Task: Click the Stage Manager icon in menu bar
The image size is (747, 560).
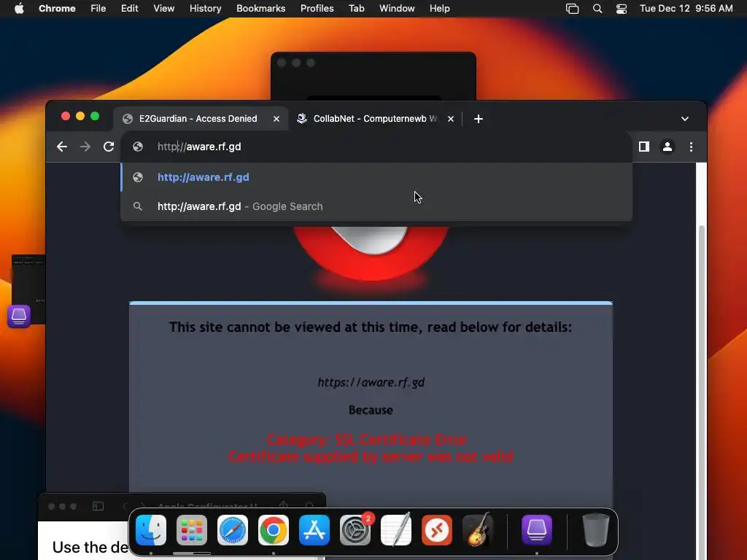Action: click(x=572, y=9)
